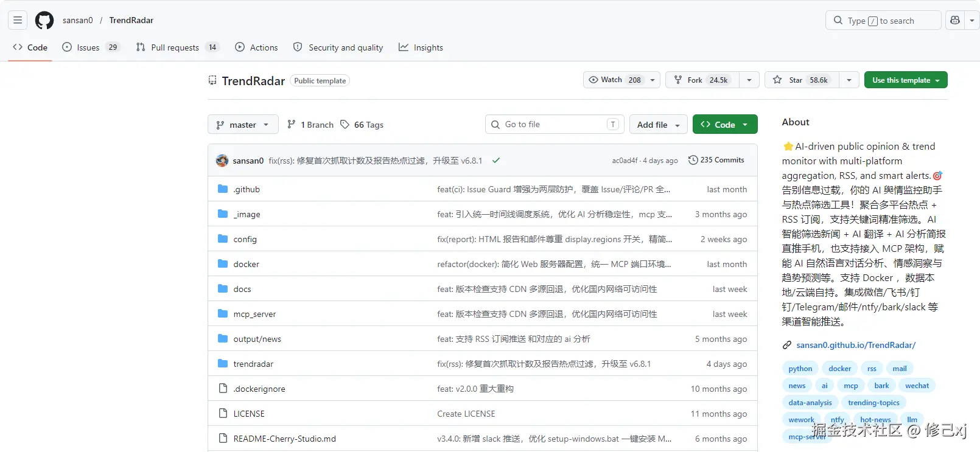Viewport: 980px width, 452px height.
Task: Open the trendradar folder
Action: (254, 364)
